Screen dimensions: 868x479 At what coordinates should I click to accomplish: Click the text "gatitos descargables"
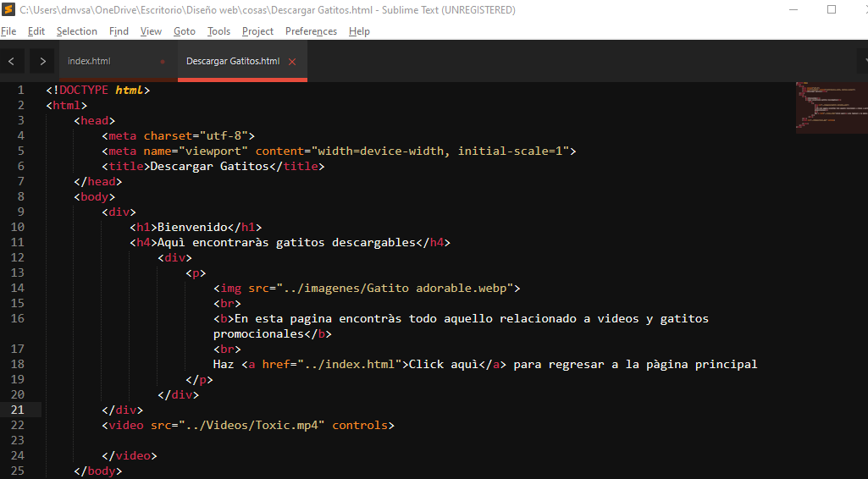(x=346, y=242)
